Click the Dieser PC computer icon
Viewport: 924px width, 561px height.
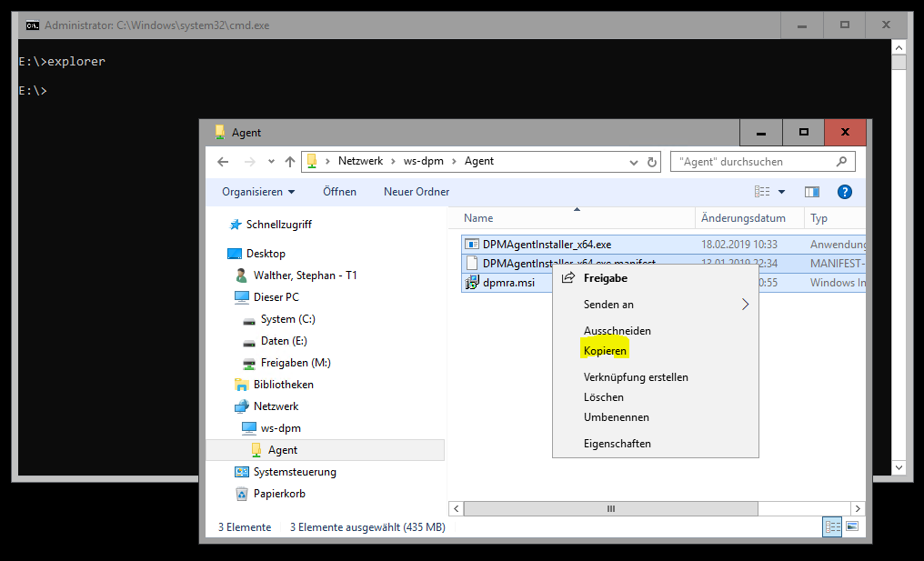[x=242, y=297]
